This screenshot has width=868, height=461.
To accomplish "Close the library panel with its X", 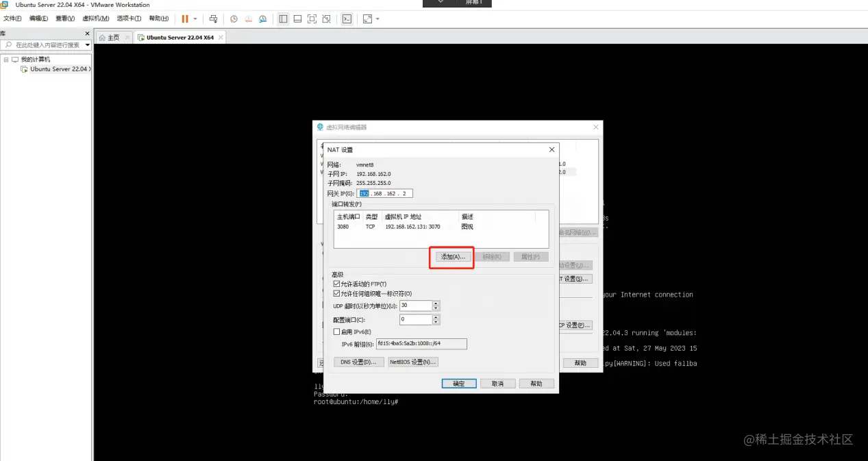I will (x=87, y=33).
